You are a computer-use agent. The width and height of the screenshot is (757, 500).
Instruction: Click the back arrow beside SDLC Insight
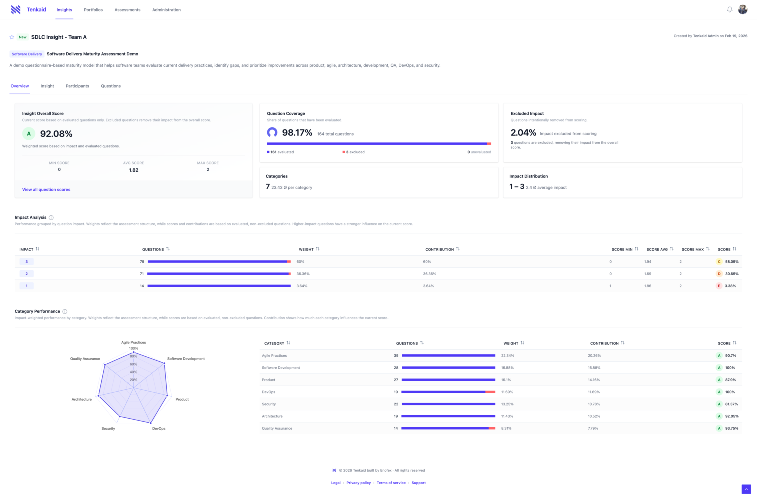pyautogui.click(x=12, y=36)
